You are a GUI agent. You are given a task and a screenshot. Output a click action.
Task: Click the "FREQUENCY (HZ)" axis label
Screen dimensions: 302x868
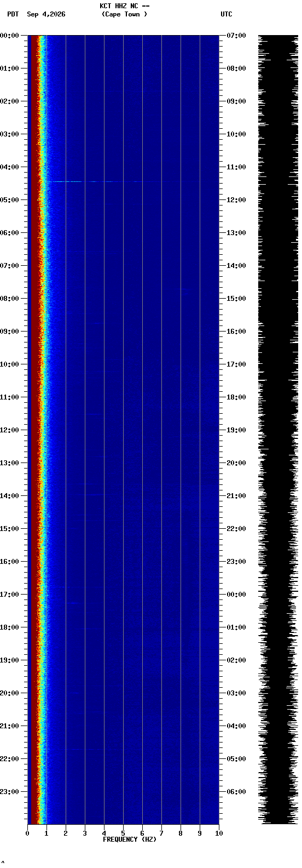click(130, 840)
